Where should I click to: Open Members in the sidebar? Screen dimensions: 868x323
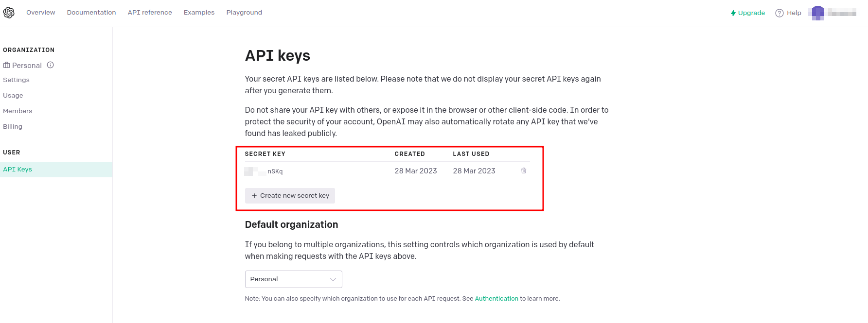click(x=18, y=111)
